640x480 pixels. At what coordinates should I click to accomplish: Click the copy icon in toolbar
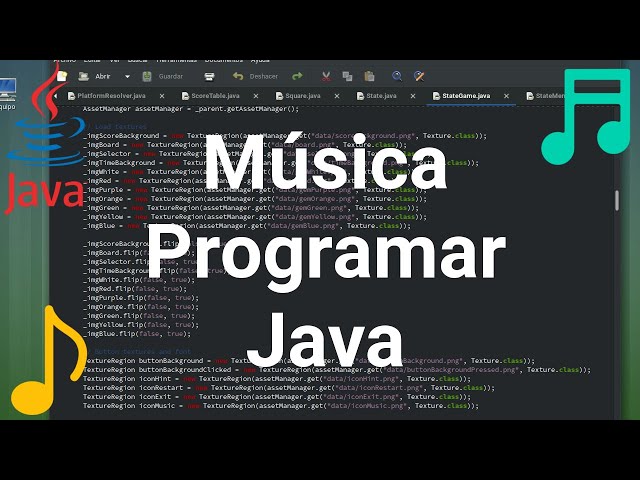347,76
